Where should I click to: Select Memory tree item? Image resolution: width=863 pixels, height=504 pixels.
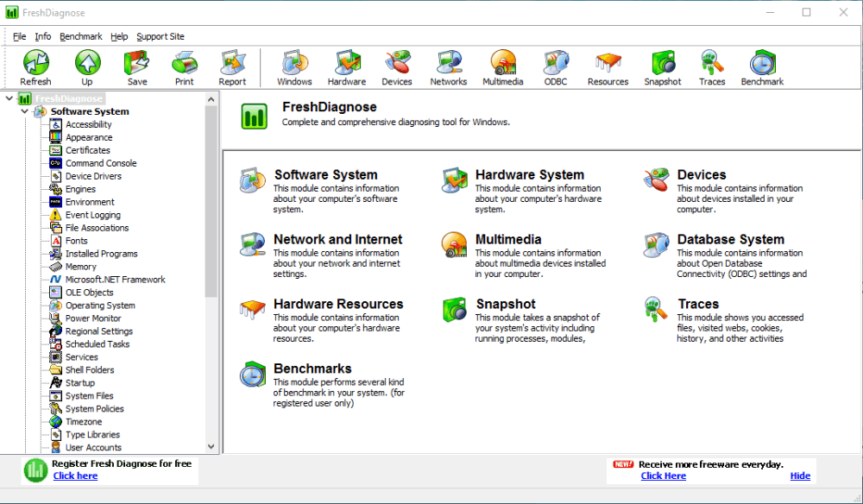[x=80, y=267]
